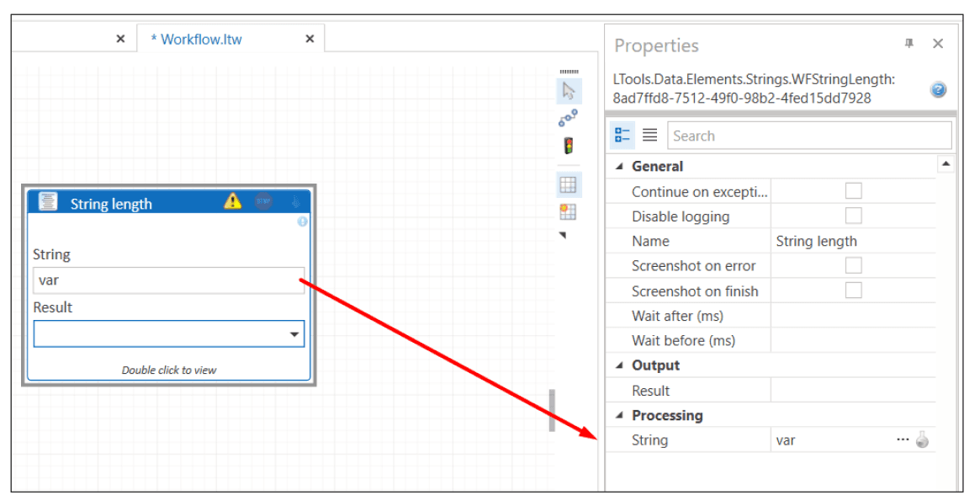980x501 pixels.
Task: Click the blue help icon in Properties
Action: click(x=938, y=90)
